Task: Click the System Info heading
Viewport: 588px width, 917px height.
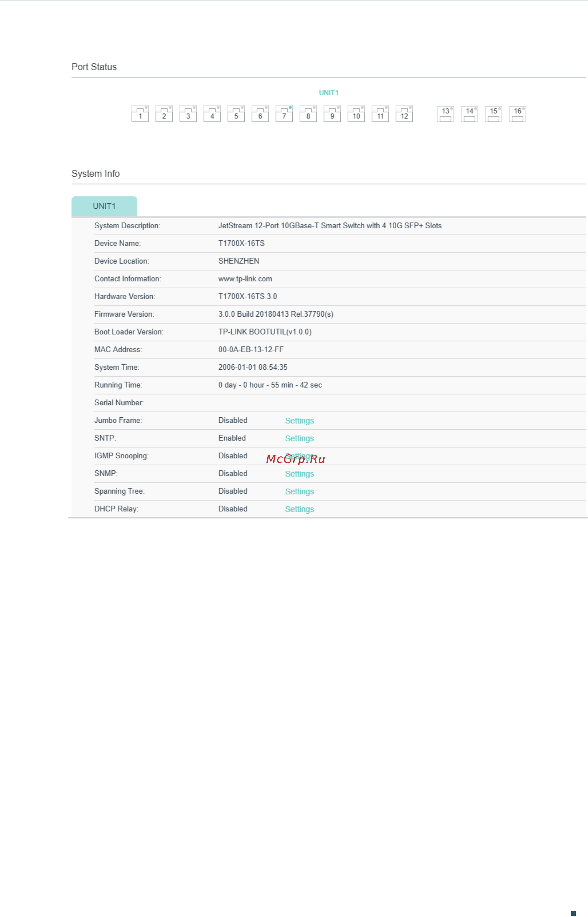Action: 95,174
